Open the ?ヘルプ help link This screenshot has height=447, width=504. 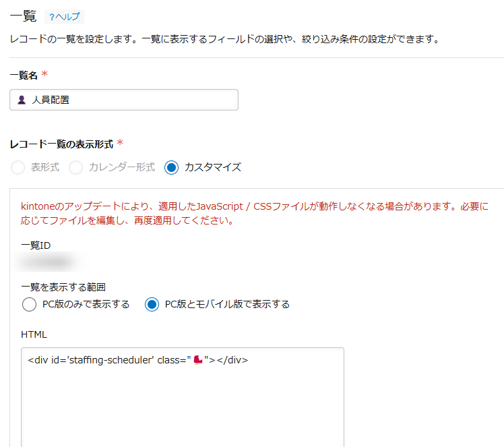65,17
